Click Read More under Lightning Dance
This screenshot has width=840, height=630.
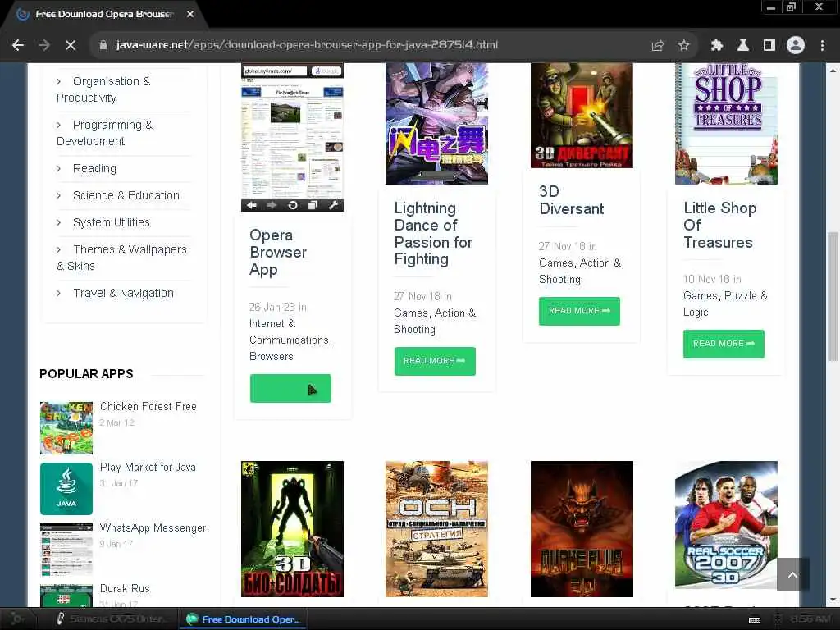(435, 361)
